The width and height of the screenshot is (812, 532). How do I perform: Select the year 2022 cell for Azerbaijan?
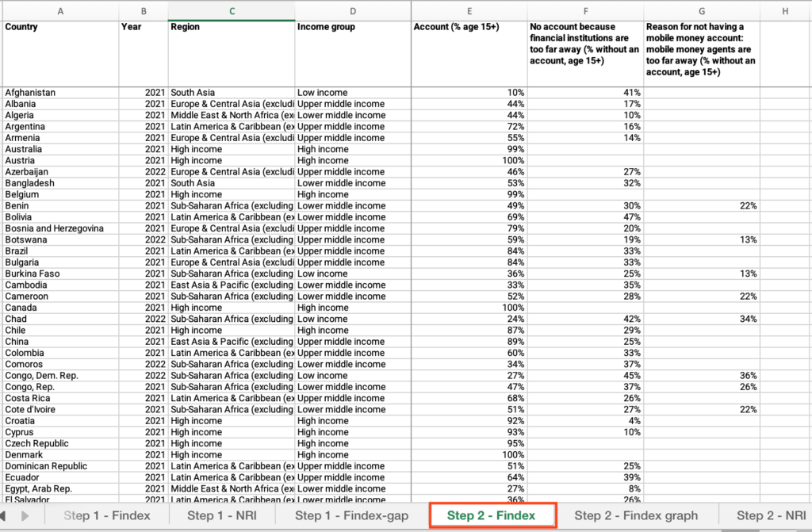(x=144, y=172)
